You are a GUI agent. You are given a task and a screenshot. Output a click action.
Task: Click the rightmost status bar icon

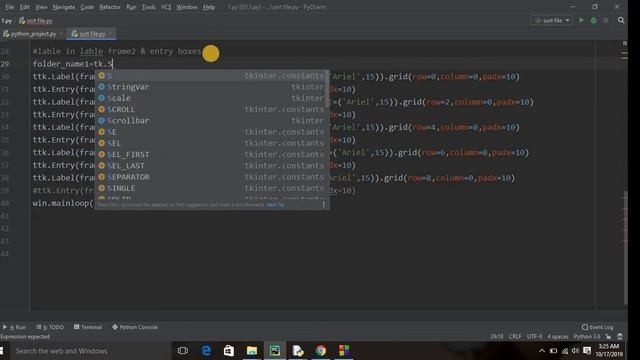click(620, 336)
